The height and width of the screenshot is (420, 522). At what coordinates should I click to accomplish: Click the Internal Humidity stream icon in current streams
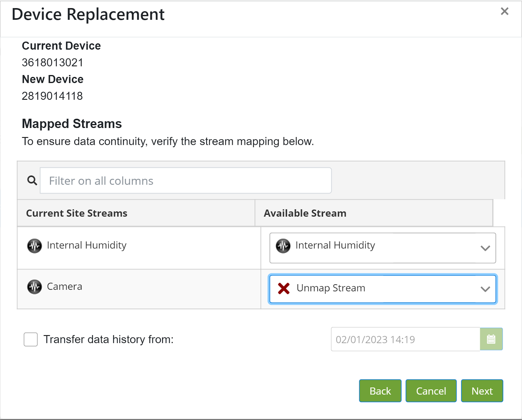click(34, 246)
